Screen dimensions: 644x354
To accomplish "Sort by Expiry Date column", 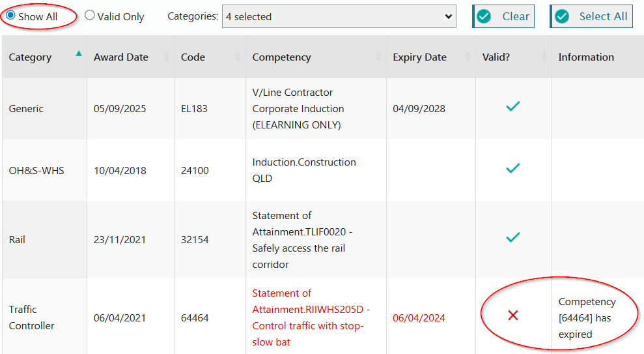I will 419,57.
